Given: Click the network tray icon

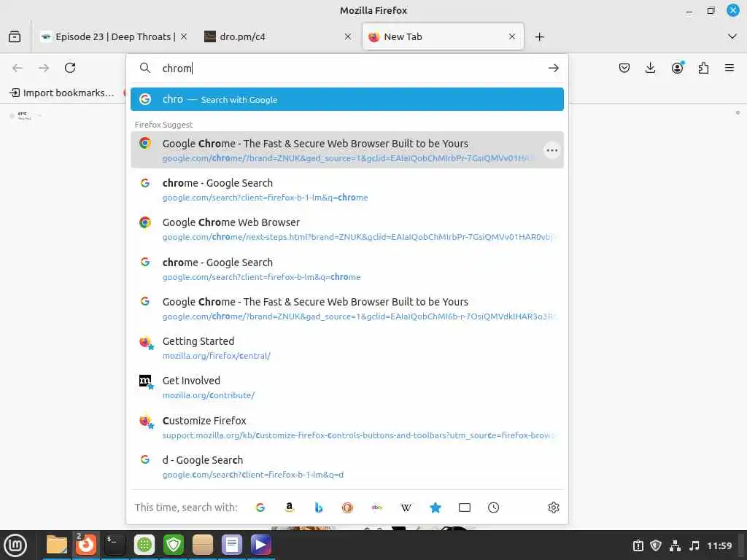Looking at the screenshot, I should point(675,545).
